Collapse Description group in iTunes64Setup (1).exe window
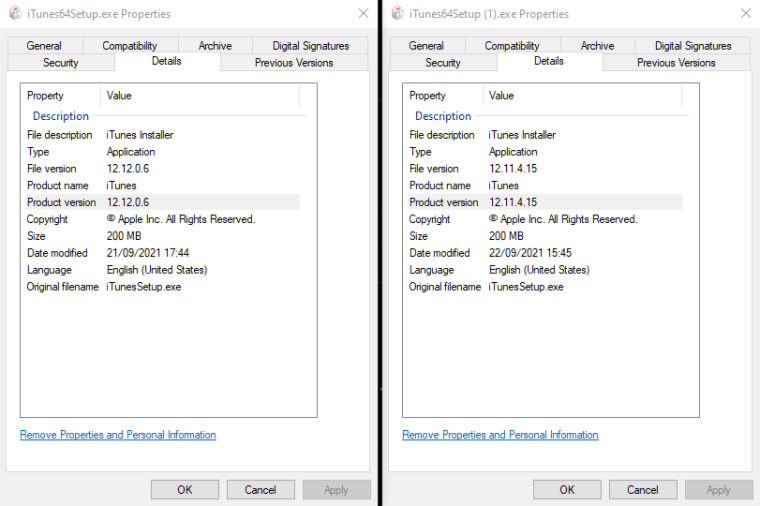 pos(443,116)
